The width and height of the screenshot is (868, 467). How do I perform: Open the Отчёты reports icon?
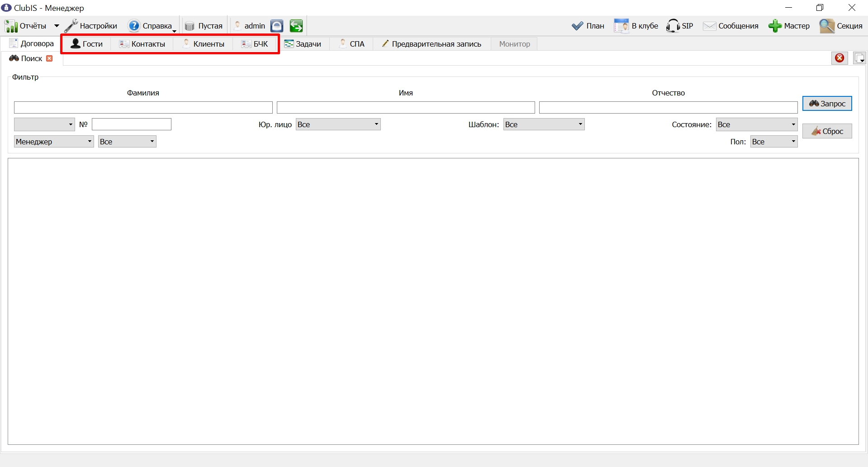(11, 26)
